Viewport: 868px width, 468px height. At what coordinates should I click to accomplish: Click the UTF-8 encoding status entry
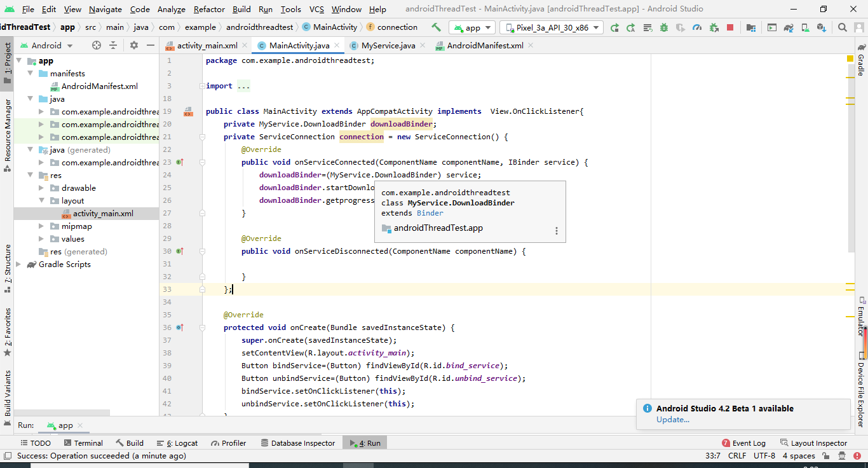(764, 456)
